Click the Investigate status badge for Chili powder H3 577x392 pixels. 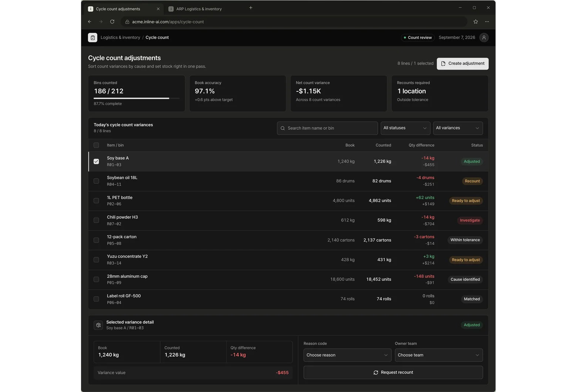(470, 220)
